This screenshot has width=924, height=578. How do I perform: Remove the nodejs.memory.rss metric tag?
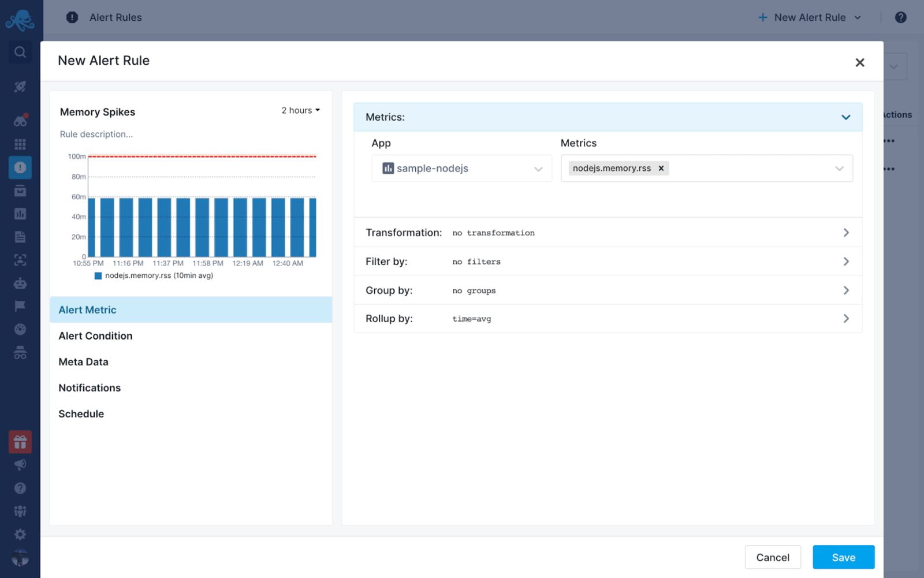[x=661, y=168]
